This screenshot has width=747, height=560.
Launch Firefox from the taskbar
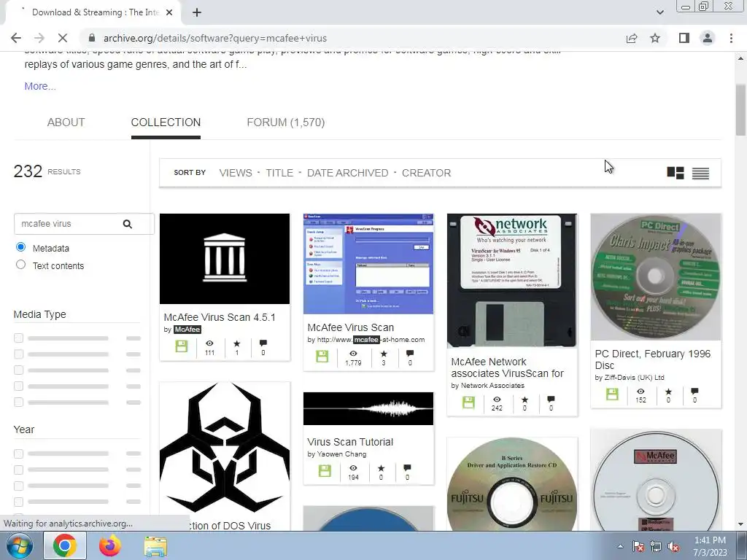tap(110, 545)
